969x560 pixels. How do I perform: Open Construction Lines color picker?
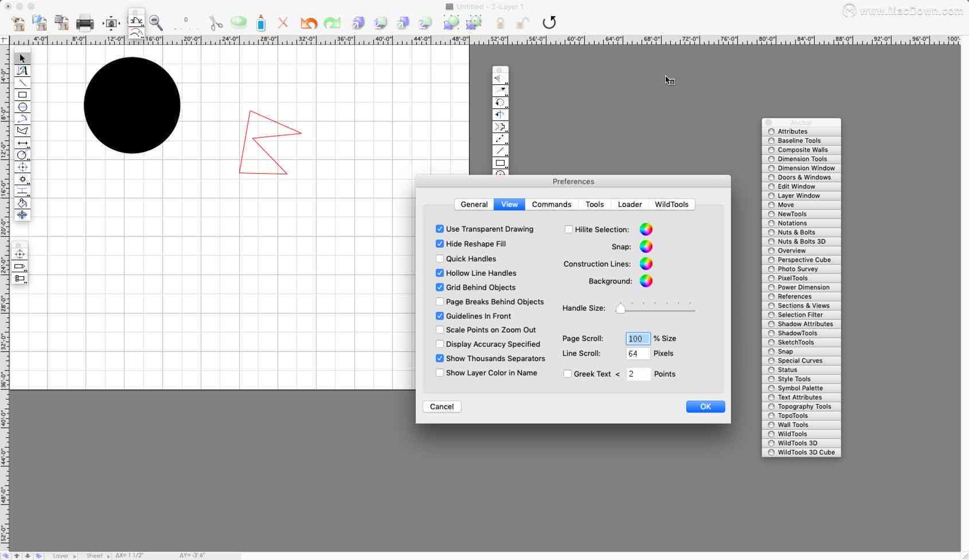click(x=646, y=264)
